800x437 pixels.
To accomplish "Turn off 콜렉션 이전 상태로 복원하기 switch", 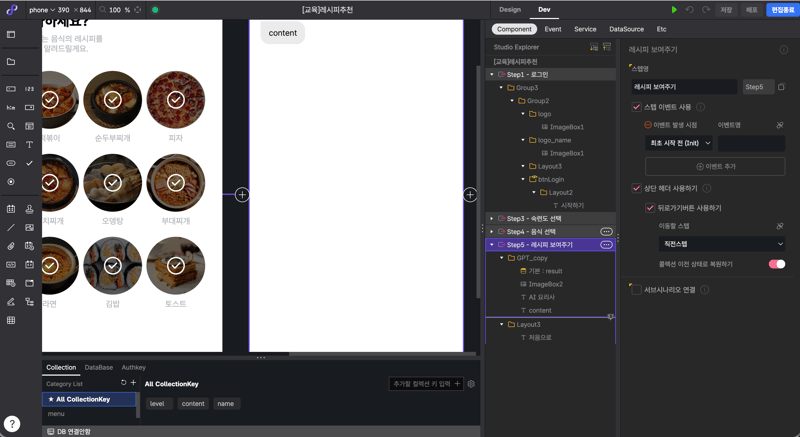I will [776, 264].
